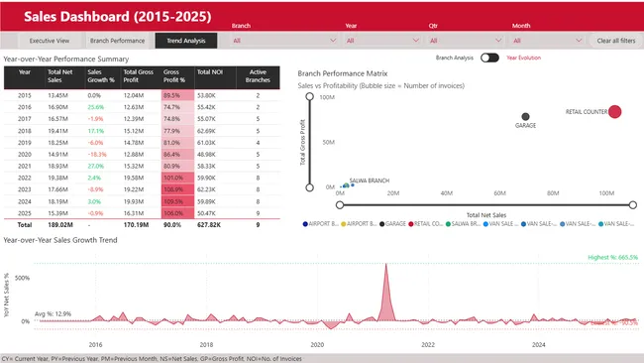
Task: Select the GARAGE dark bubble in the matrix
Action: click(525, 116)
